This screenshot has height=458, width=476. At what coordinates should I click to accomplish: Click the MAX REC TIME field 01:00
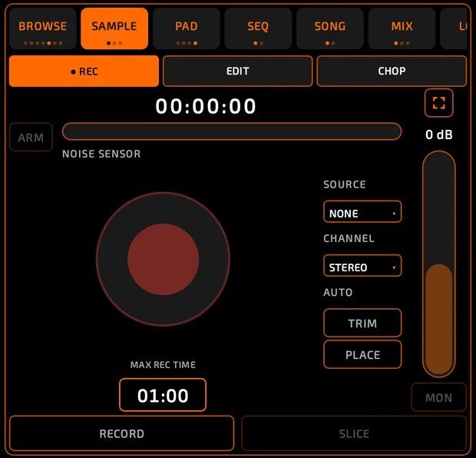click(x=163, y=395)
